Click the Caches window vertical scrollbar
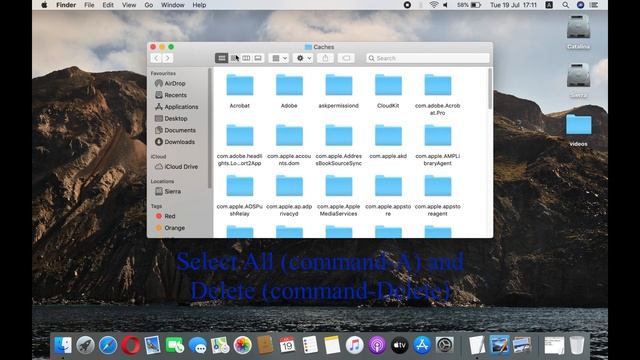This screenshot has height=360, width=640. 490,89
